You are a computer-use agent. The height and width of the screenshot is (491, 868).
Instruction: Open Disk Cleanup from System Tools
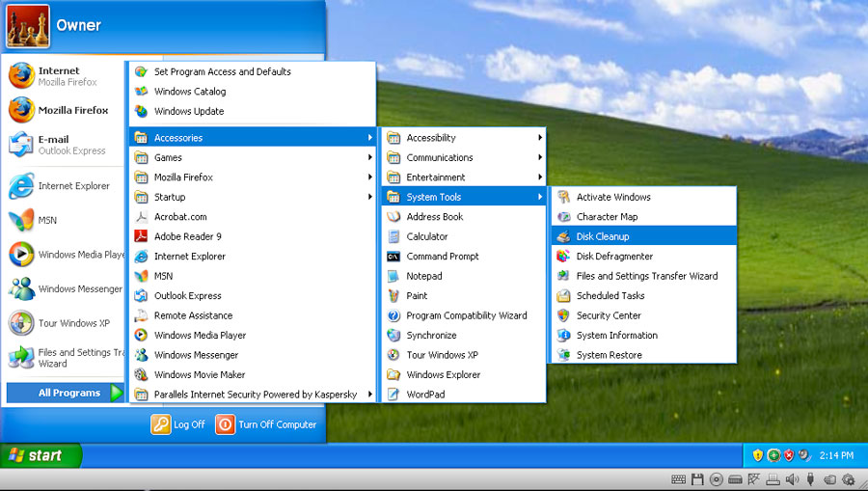(644, 236)
